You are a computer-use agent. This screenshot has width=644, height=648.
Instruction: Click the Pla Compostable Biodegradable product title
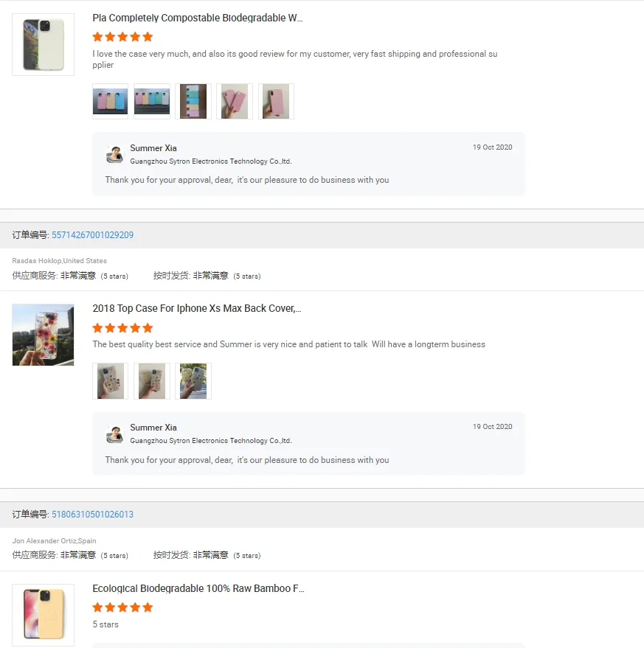(197, 18)
